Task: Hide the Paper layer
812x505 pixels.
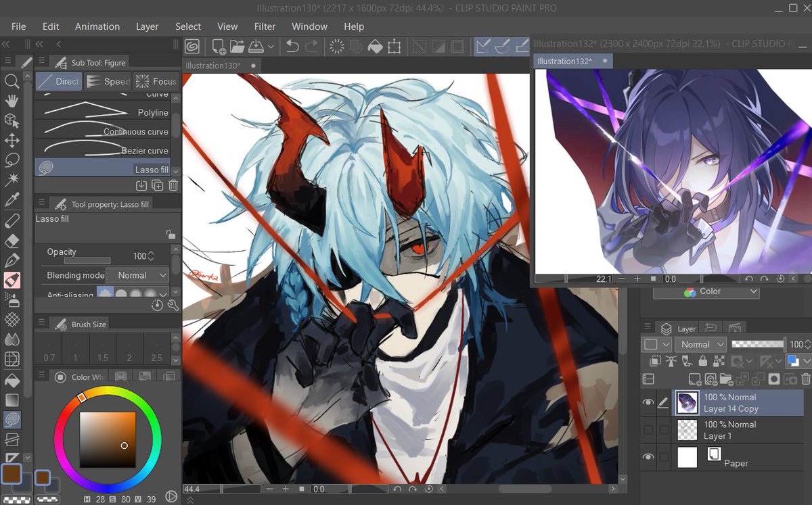Action: [x=648, y=456]
